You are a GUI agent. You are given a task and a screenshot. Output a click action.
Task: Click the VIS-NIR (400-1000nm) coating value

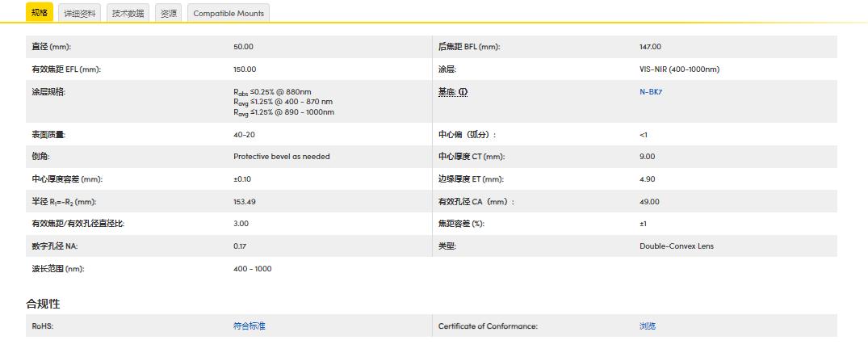679,69
